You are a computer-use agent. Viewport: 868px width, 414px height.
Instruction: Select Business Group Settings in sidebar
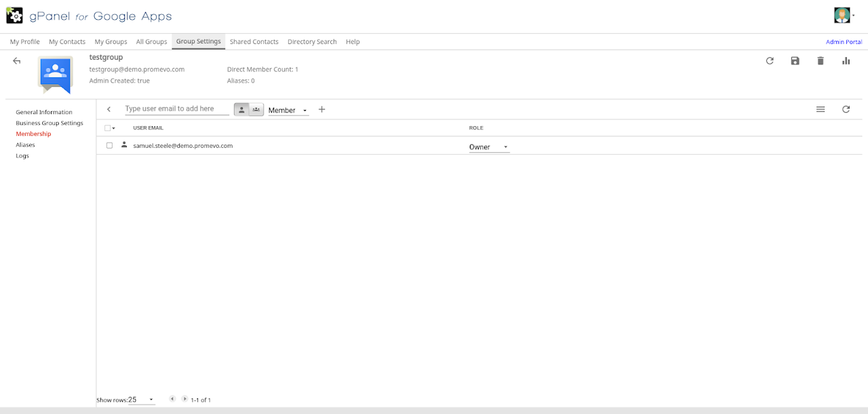50,123
